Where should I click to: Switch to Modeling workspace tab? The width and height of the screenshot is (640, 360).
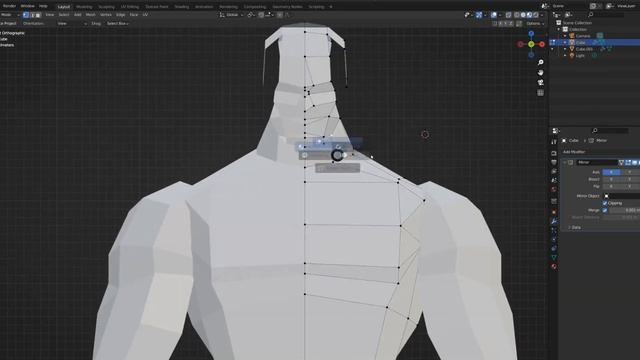(x=84, y=7)
